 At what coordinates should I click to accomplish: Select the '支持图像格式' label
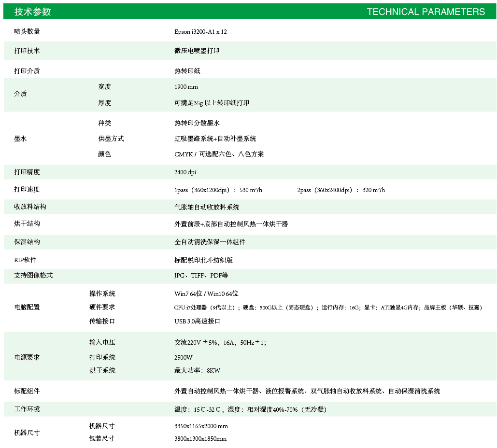click(x=33, y=275)
